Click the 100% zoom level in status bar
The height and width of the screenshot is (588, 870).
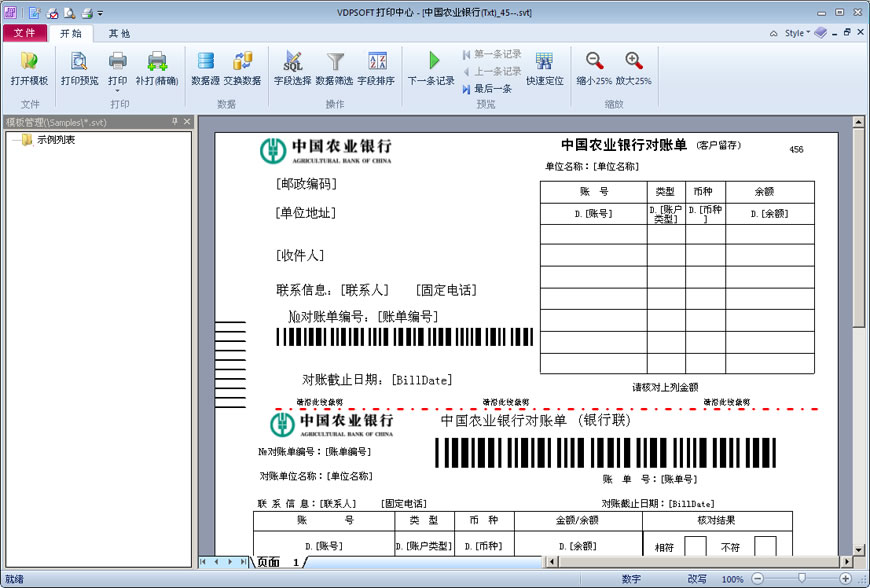click(x=732, y=579)
